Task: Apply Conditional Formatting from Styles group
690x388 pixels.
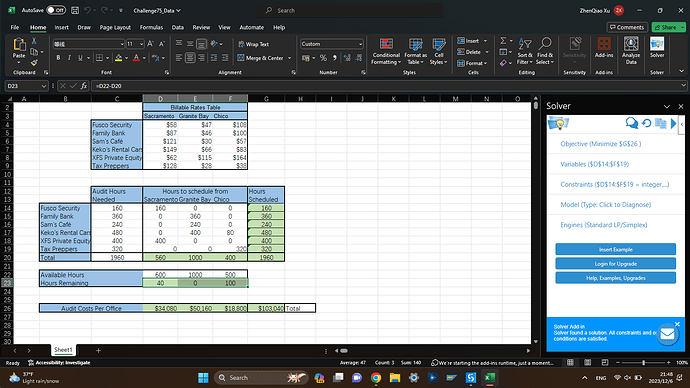Action: click(x=386, y=51)
